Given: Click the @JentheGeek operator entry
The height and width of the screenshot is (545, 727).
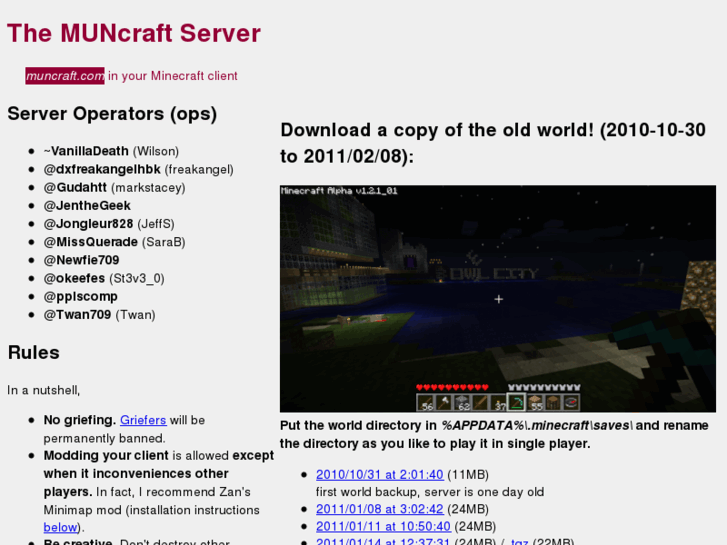Looking at the screenshot, I should [87, 205].
